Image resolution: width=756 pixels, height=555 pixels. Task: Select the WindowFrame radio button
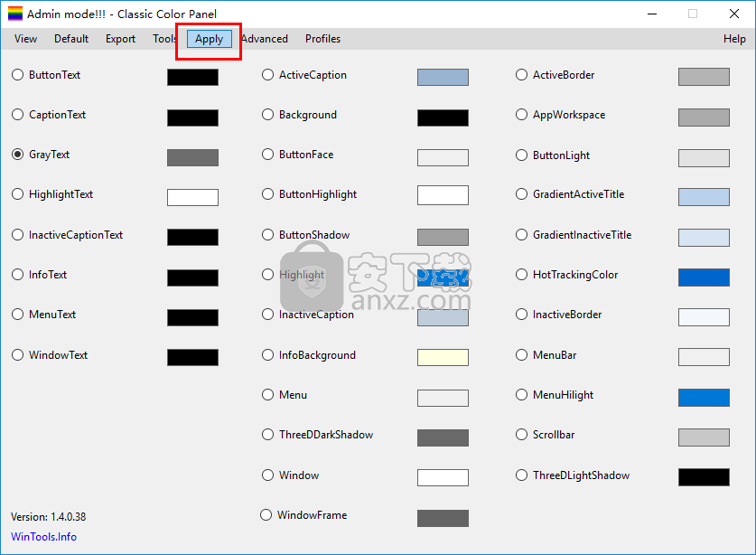[x=266, y=515]
